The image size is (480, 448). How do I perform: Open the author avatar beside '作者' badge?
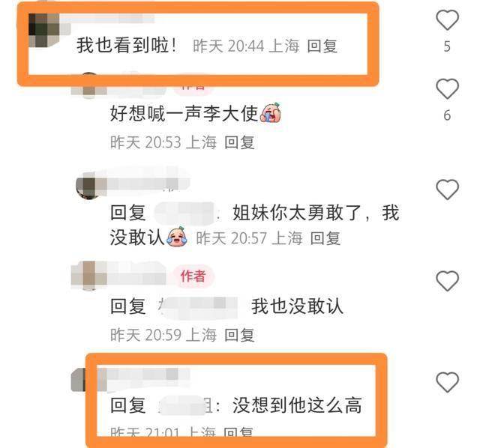point(88,276)
